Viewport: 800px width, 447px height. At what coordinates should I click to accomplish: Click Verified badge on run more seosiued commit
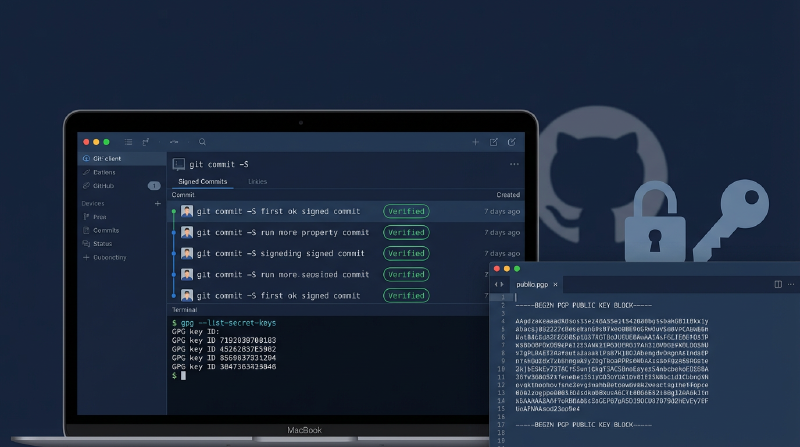tap(406, 275)
